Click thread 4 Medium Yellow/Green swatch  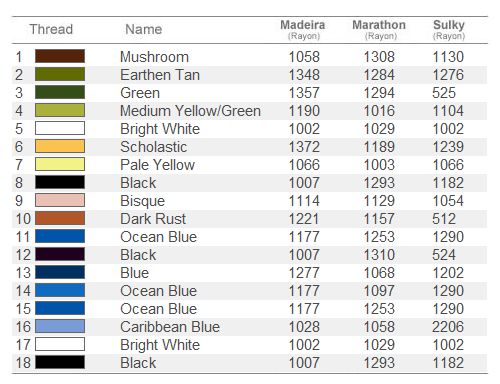click(x=60, y=110)
